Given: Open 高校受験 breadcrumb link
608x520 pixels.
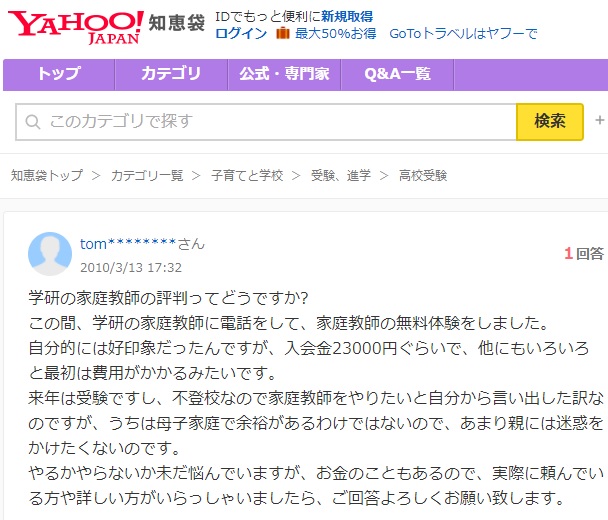Looking at the screenshot, I should 423,176.
